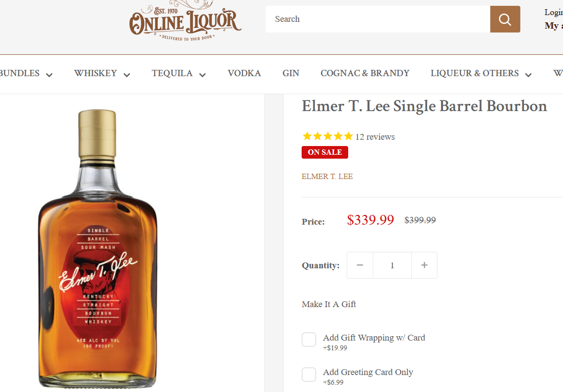Decrease quantity with the minus button
The image size is (563, 392).
click(360, 265)
